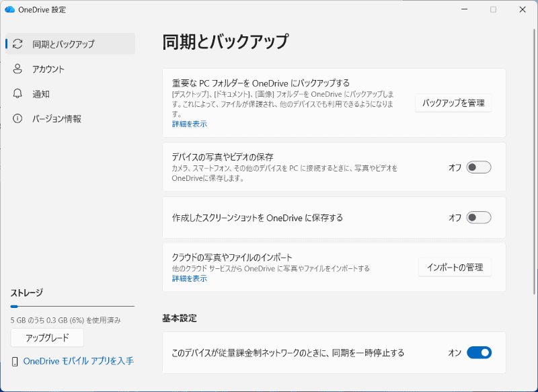Enable the デバイスの写真やビデオの保存 toggle
The image size is (538, 392).
(478, 167)
